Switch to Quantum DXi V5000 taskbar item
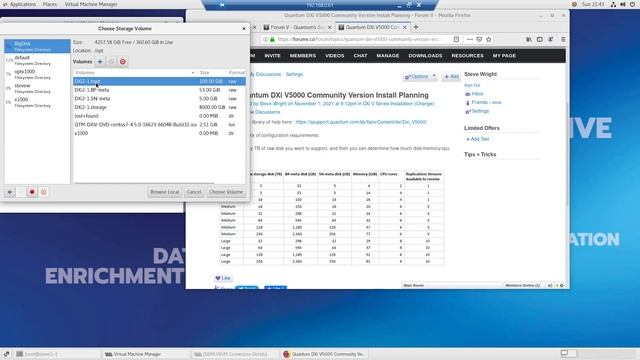The image size is (640, 360). (325, 354)
